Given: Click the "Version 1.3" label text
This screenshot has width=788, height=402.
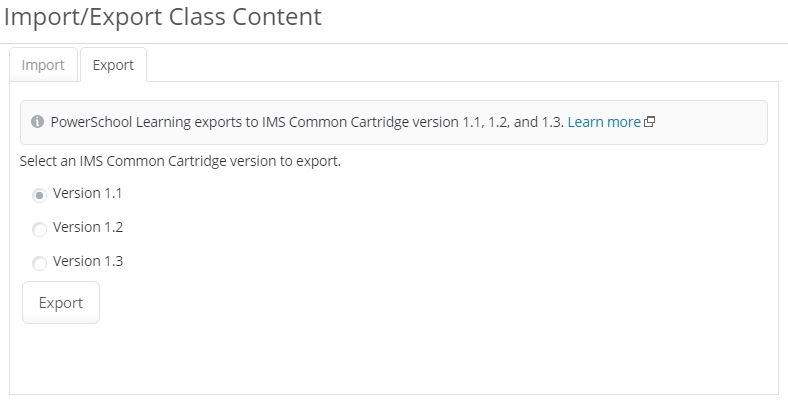Looking at the screenshot, I should [x=87, y=261].
